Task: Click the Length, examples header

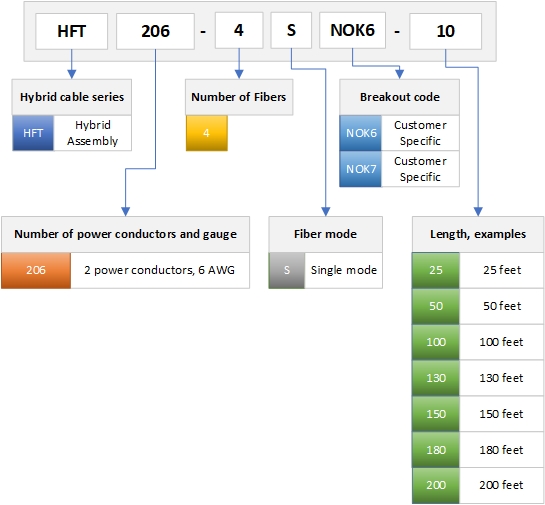Action: click(478, 234)
